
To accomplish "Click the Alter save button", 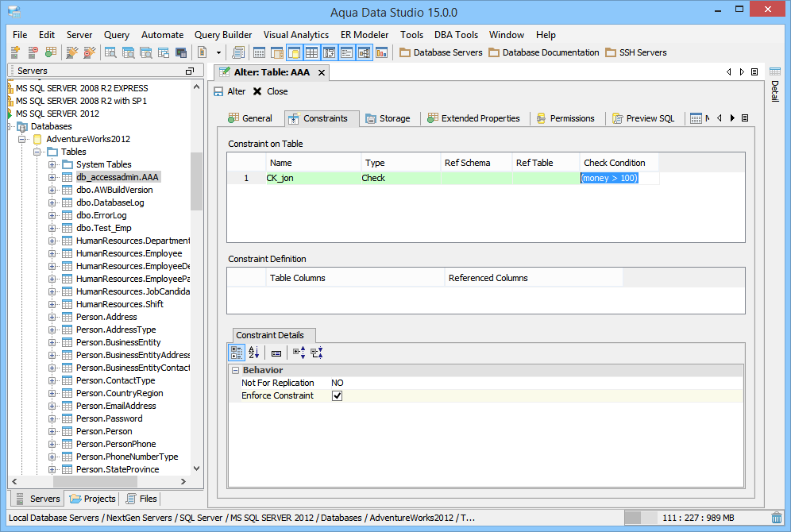I will (230, 91).
